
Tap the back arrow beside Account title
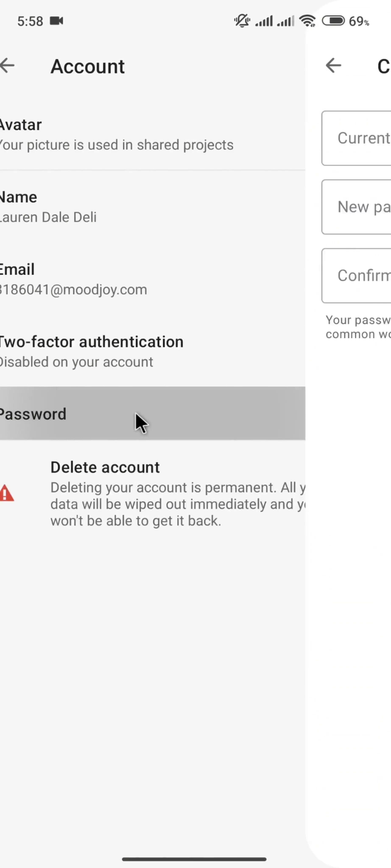click(x=7, y=65)
